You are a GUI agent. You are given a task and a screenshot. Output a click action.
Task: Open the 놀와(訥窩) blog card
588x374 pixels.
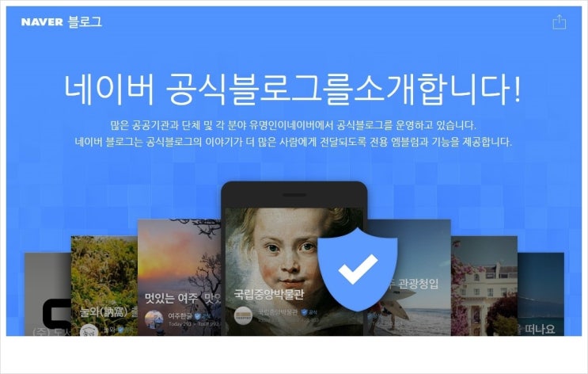104,286
